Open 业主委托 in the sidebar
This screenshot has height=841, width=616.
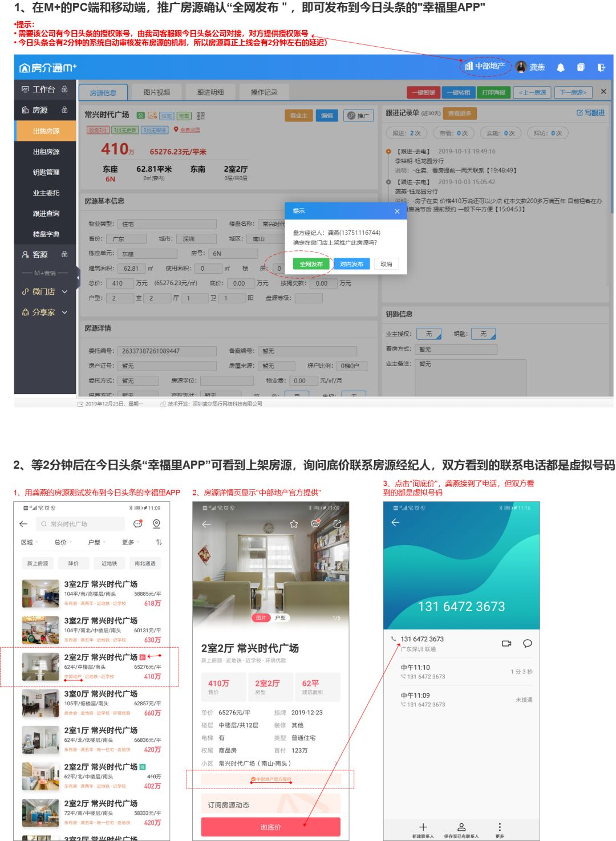[46, 193]
